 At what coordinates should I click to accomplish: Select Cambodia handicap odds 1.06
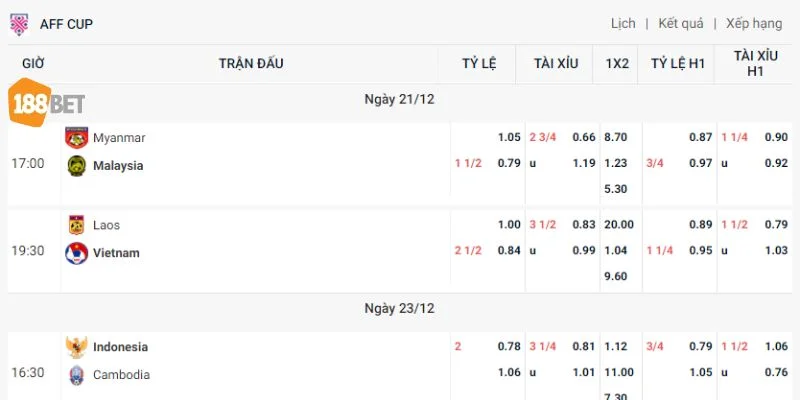point(509,372)
